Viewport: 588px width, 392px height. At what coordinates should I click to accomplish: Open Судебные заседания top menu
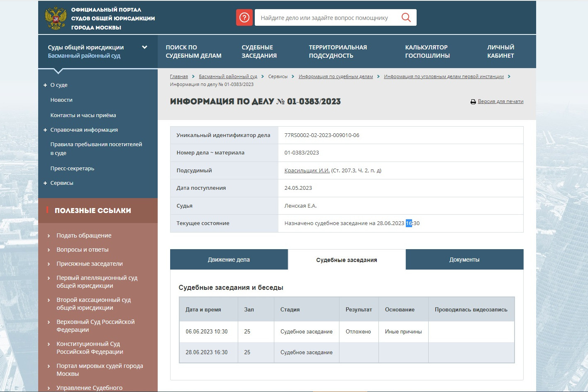pos(259,51)
